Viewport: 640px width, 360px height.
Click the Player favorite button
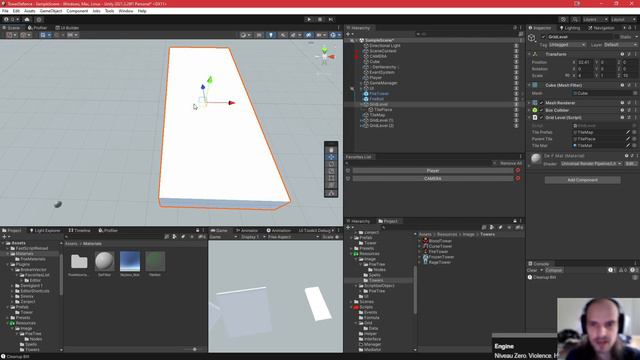pos(433,171)
